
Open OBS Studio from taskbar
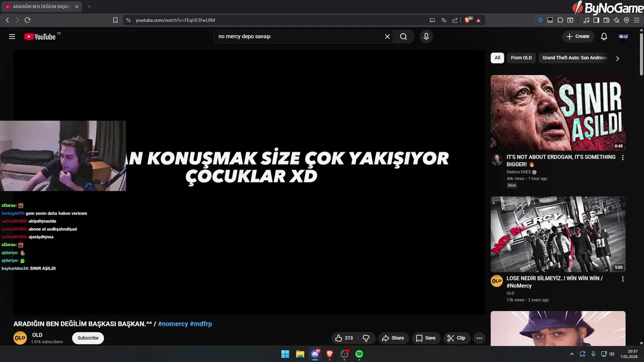tap(345, 354)
